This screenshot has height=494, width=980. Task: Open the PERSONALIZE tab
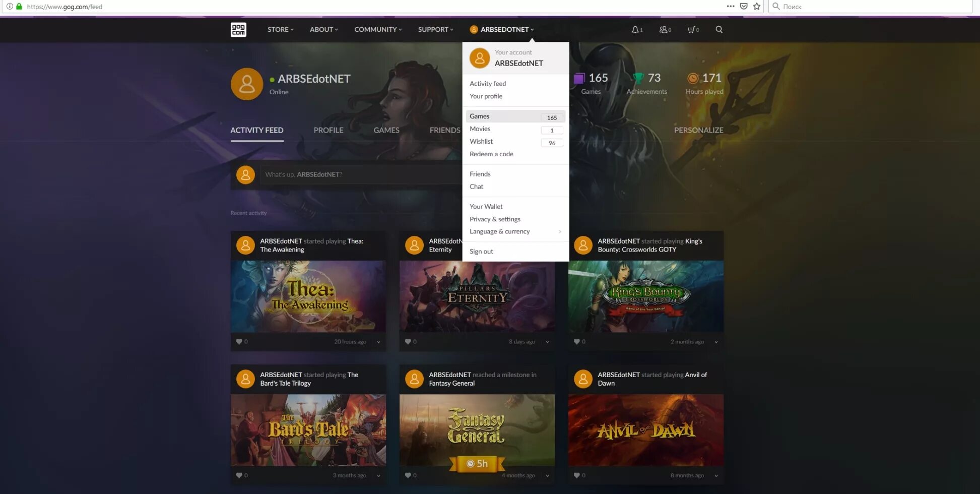[698, 130]
